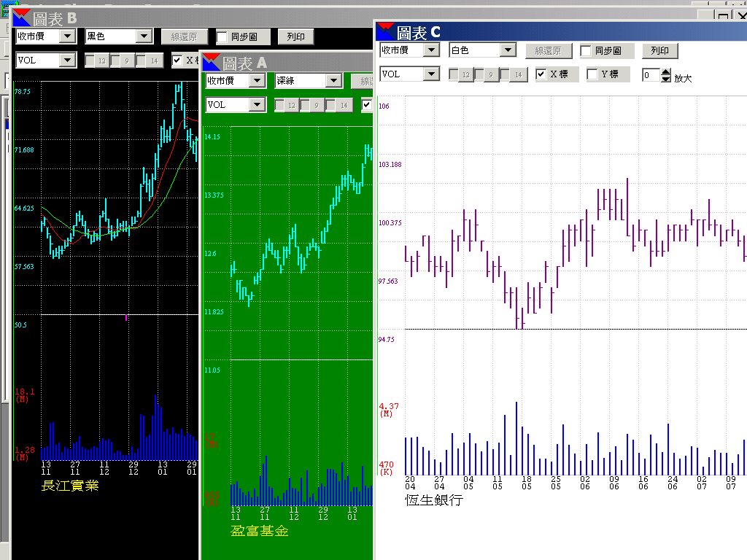Click the 圖表 C window logo icon
This screenshot has height=560, width=747.
(x=386, y=32)
